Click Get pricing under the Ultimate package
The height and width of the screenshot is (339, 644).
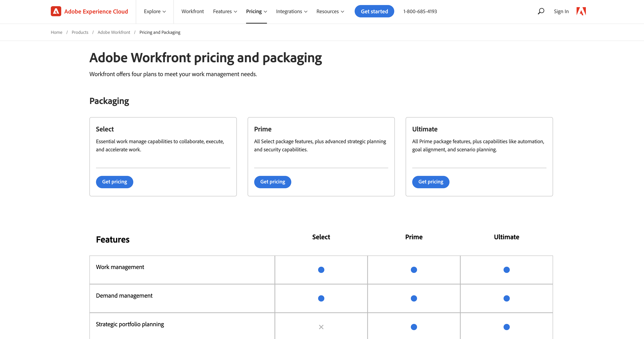[x=431, y=182]
